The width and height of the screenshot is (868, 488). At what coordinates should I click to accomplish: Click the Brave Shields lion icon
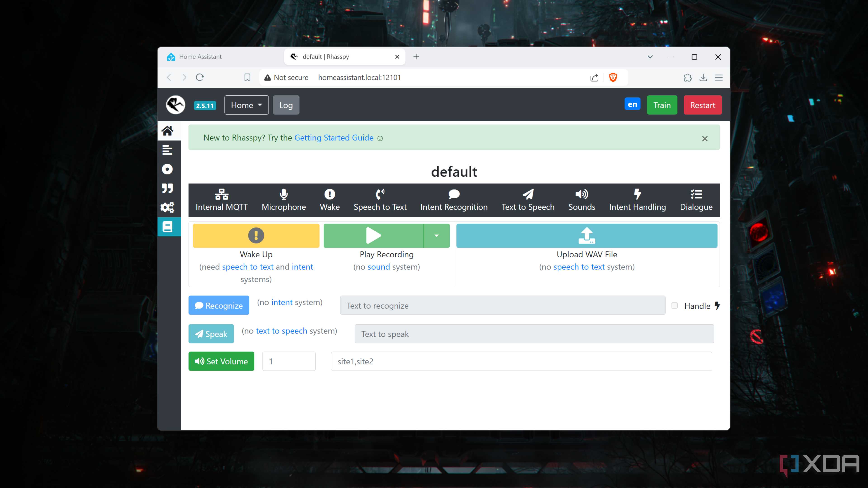[x=613, y=77]
